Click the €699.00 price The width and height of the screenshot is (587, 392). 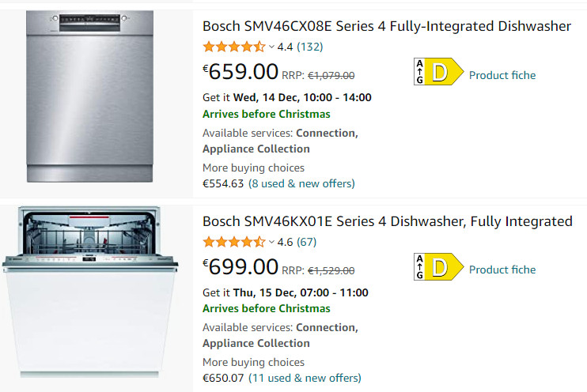240,266
